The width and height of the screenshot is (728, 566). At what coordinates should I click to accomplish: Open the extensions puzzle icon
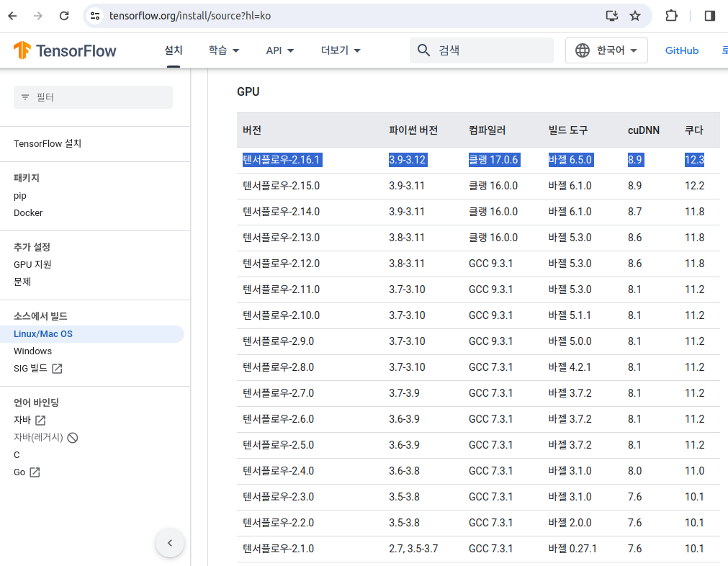pyautogui.click(x=671, y=16)
